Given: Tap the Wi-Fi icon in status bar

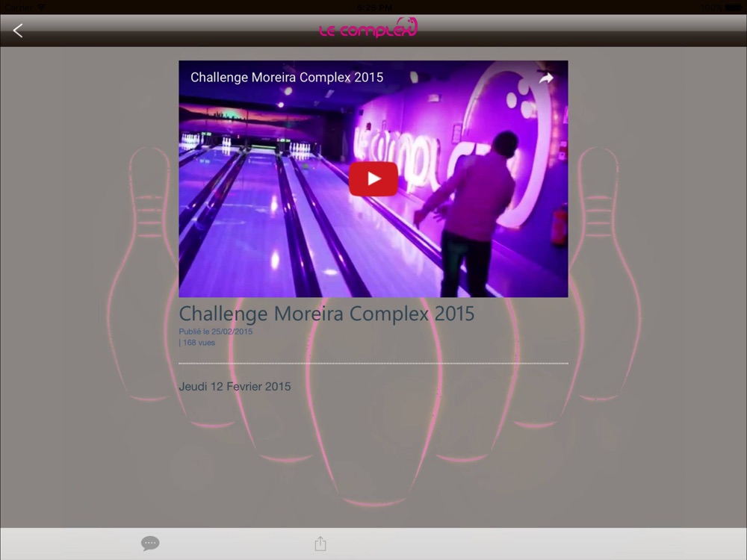Looking at the screenshot, I should click(41, 7).
